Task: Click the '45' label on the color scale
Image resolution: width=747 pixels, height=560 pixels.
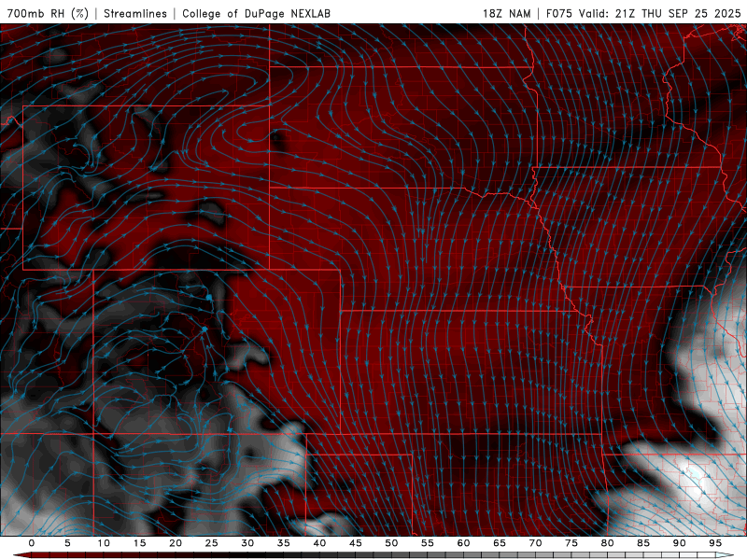Action: click(x=355, y=543)
